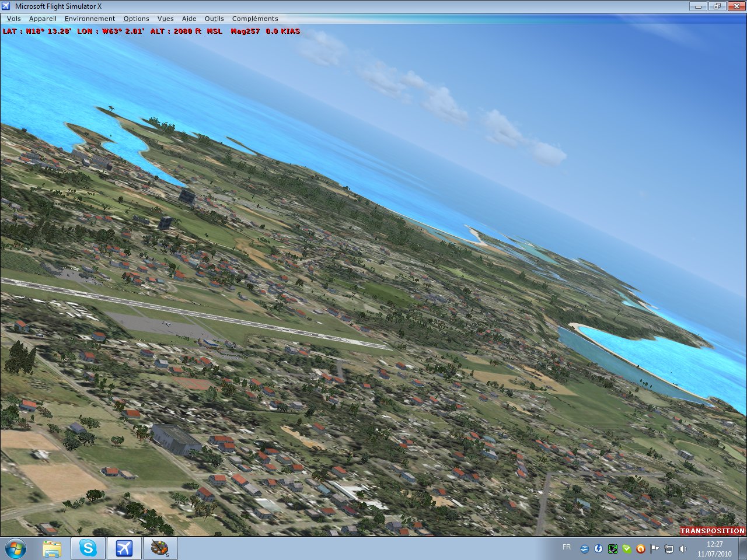Click the FR language indicator
The height and width of the screenshot is (560, 747).
(x=567, y=547)
